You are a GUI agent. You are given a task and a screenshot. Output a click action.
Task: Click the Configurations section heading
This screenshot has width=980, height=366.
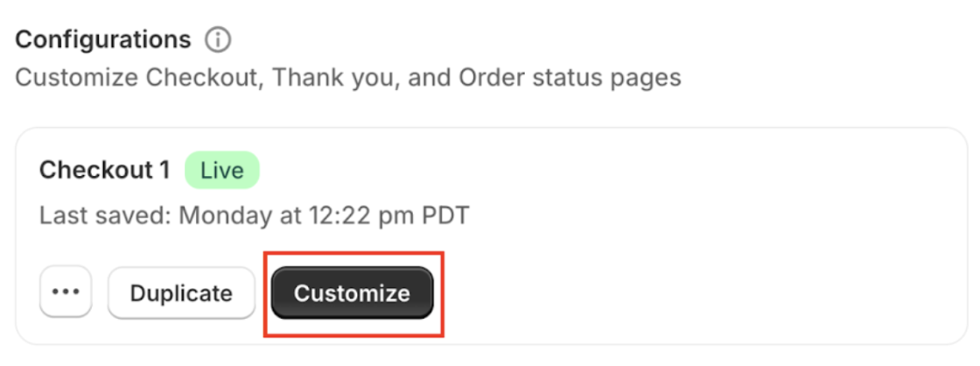[x=103, y=40]
